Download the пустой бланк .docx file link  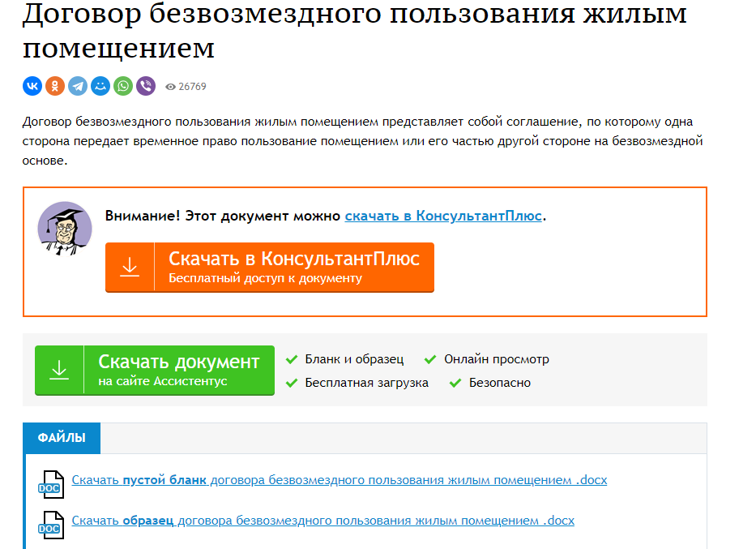(339, 480)
